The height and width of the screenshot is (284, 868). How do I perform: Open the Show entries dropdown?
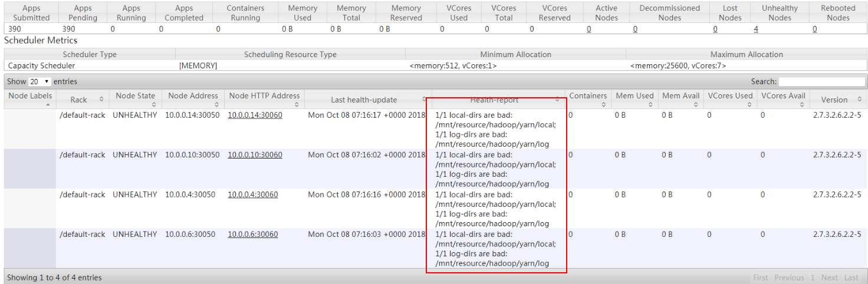[x=40, y=81]
